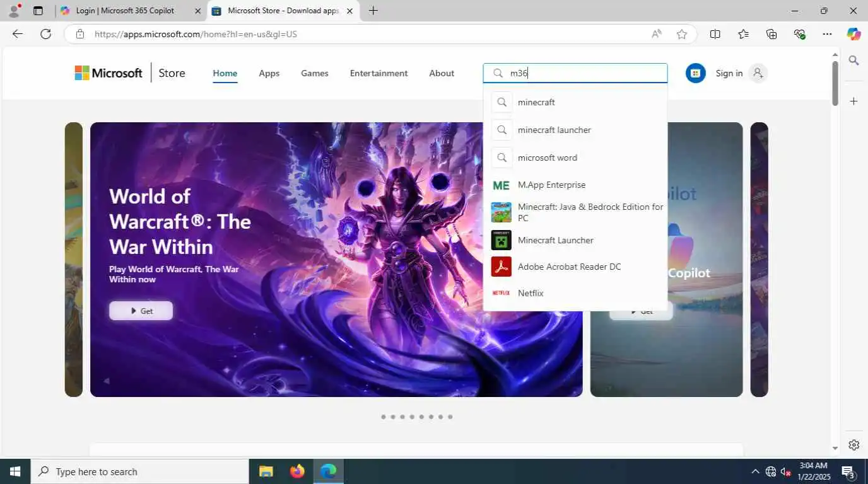Click the browser address bar URL
The width and height of the screenshot is (868, 484).
tap(196, 34)
